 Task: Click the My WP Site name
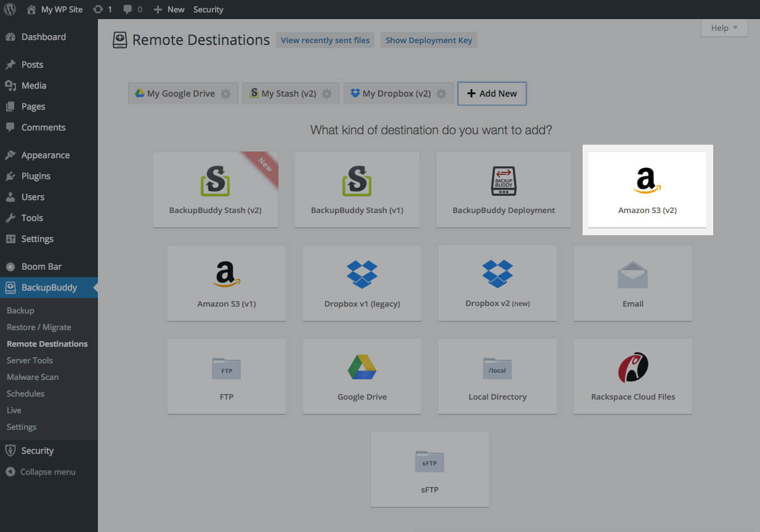62,9
